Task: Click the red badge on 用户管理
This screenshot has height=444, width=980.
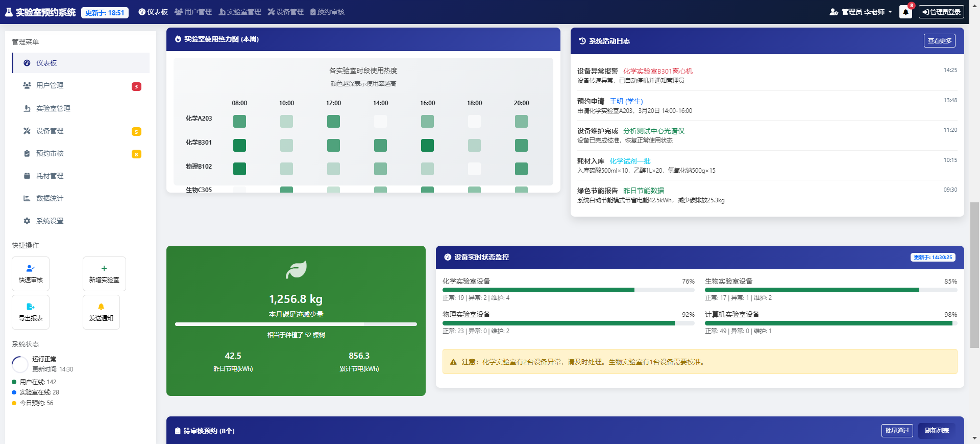Action: pos(136,86)
